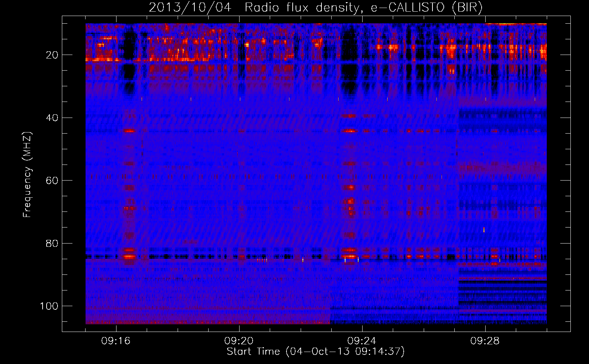The image size is (589, 364).
Task: Click the 09:16 time tick label
Action: tap(116, 341)
